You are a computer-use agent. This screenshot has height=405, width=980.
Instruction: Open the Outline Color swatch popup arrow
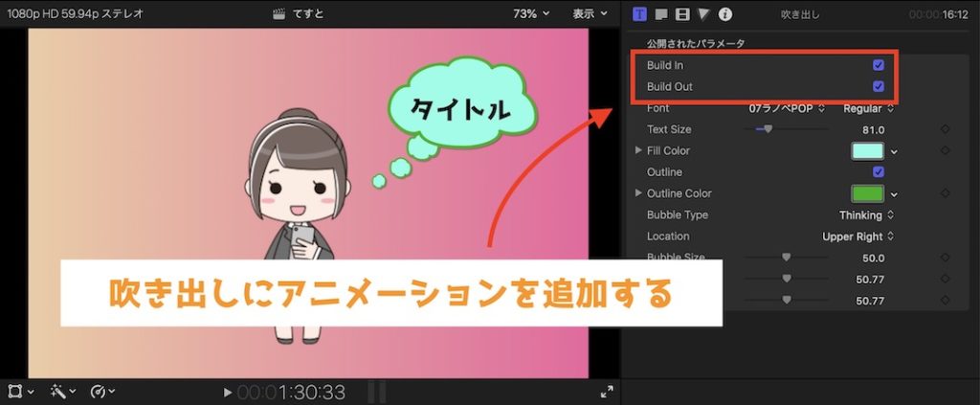(x=894, y=194)
